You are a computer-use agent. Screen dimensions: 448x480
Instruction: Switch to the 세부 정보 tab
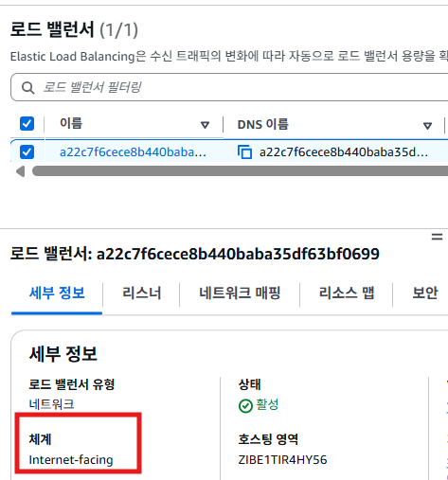tap(57, 293)
